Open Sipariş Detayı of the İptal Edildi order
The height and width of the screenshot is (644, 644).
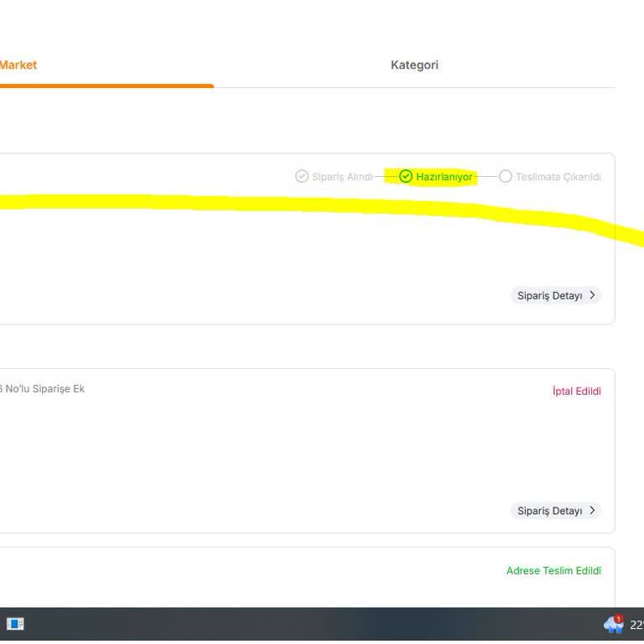(x=556, y=511)
